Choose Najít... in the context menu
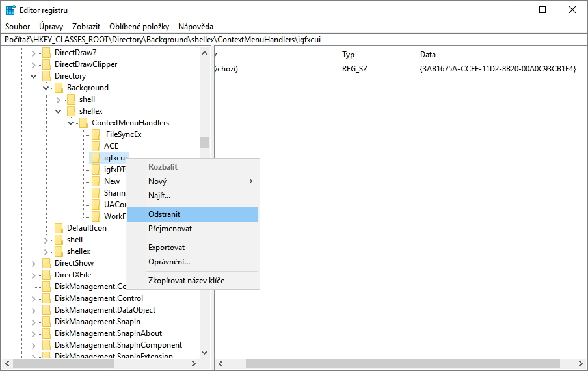This screenshot has width=588, height=371. pos(193,196)
